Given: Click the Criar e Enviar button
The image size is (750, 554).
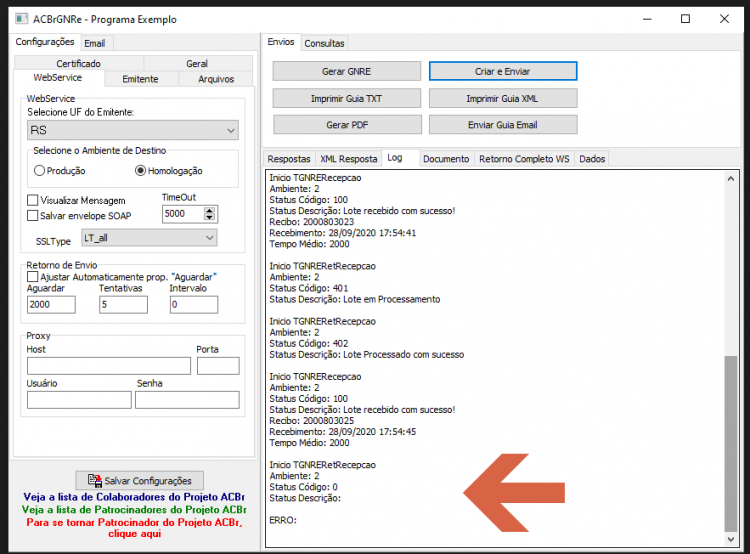Looking at the screenshot, I should tap(503, 71).
